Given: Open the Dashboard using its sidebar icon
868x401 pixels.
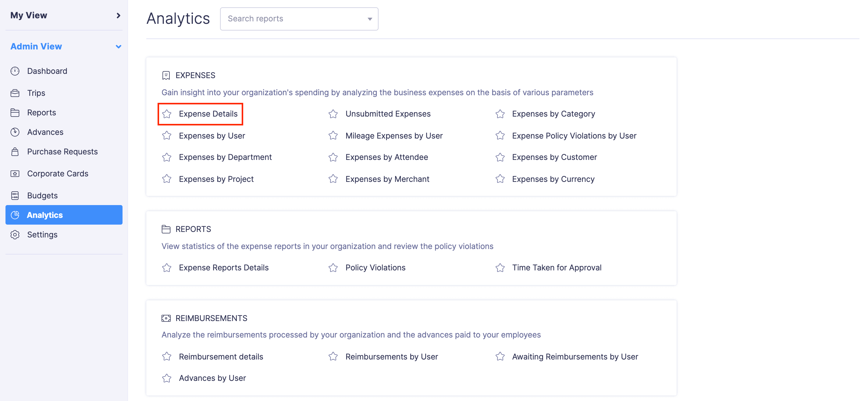Looking at the screenshot, I should pyautogui.click(x=16, y=71).
